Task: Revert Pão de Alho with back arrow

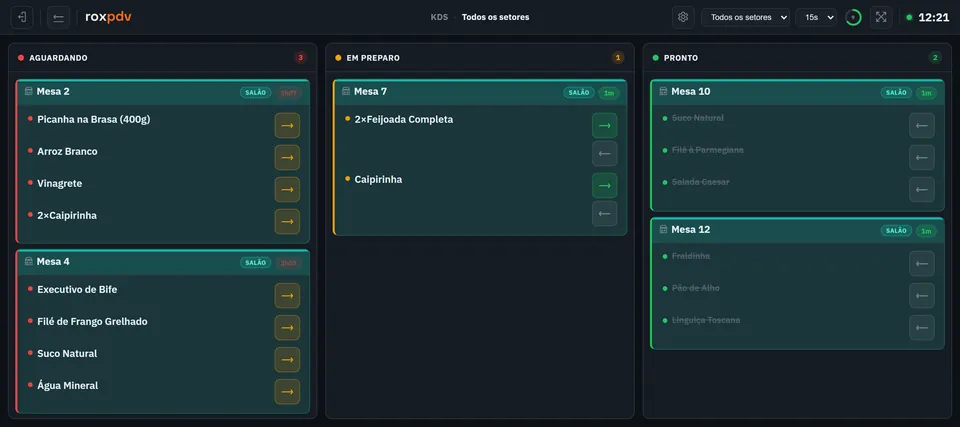Action: coord(921,295)
